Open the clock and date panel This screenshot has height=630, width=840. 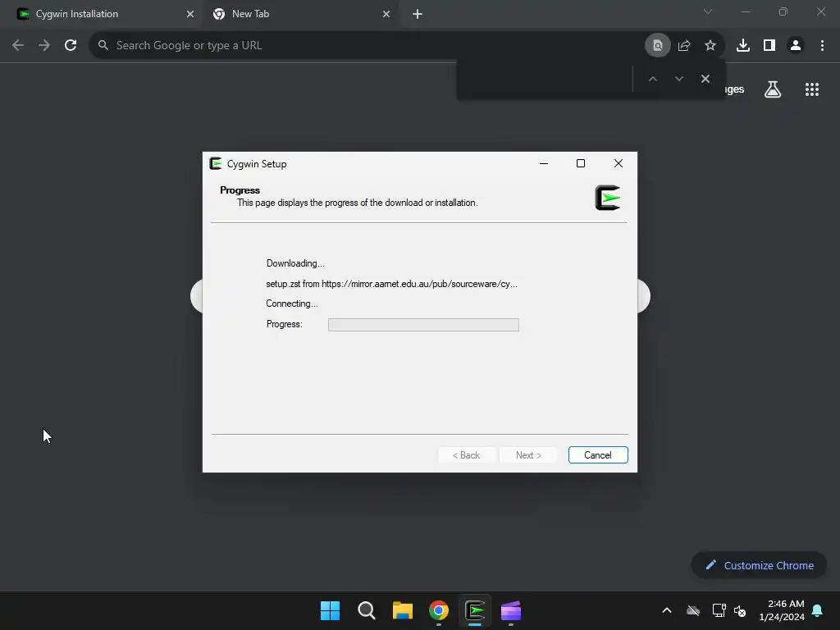coord(782,610)
